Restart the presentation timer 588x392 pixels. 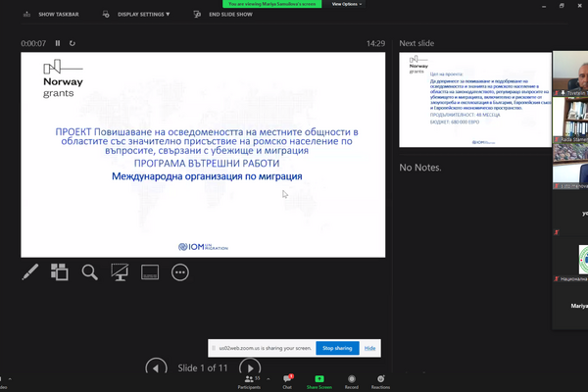click(x=72, y=43)
